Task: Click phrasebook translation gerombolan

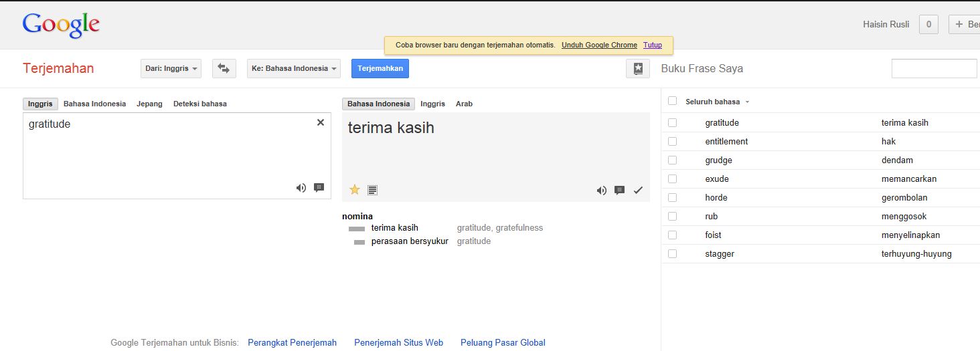Action: point(904,197)
